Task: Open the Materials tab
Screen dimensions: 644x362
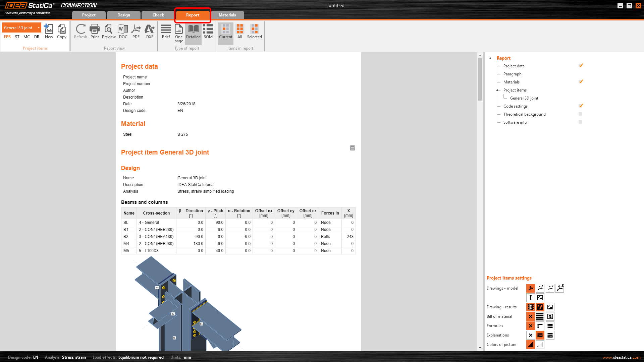Action: 227,15
